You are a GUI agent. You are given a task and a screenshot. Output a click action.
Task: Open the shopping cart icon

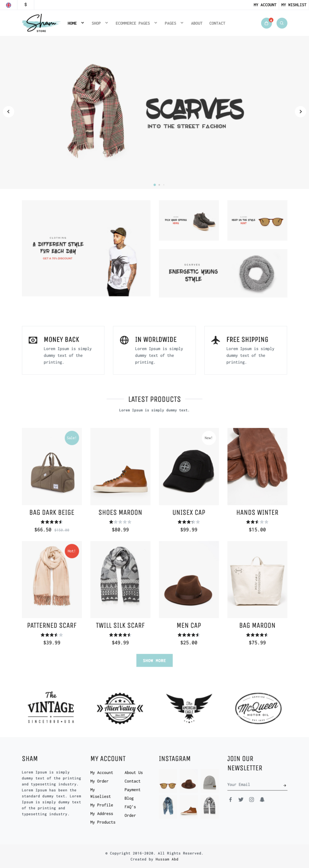click(266, 23)
